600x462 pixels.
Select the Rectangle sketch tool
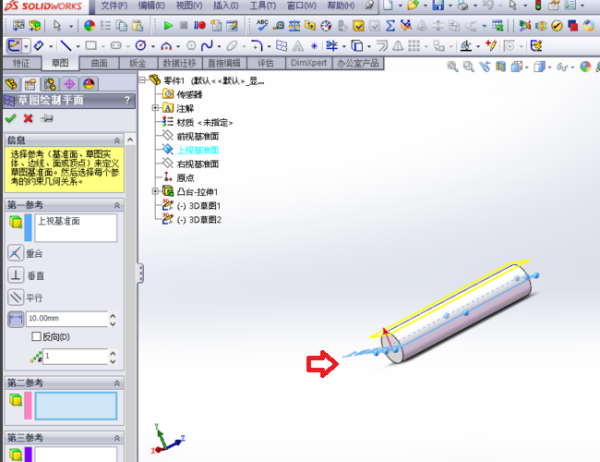pyautogui.click(x=91, y=46)
